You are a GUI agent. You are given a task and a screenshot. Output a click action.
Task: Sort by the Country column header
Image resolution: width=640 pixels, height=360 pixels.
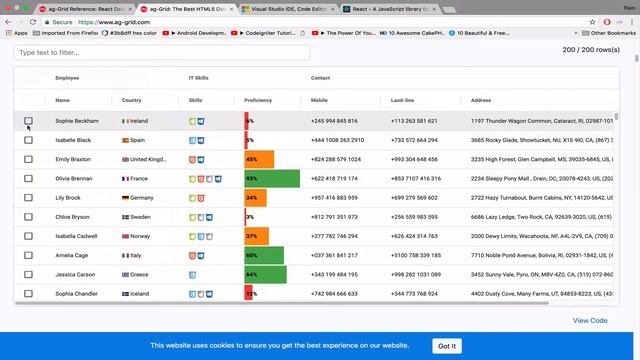tap(131, 100)
